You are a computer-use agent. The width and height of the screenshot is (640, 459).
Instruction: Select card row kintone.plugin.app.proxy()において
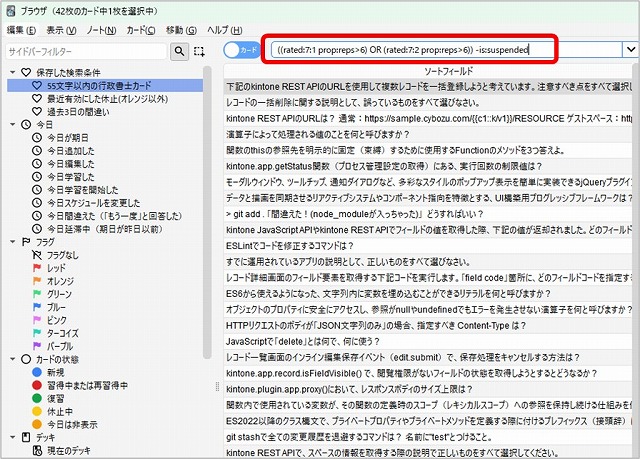click(430, 389)
